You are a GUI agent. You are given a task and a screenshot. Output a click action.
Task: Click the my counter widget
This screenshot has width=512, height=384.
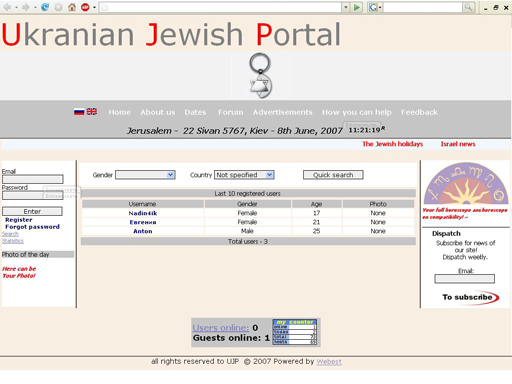pos(294,332)
